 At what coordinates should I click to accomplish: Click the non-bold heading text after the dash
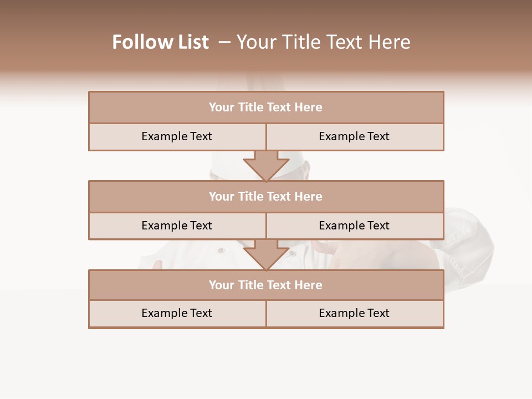click(x=323, y=42)
